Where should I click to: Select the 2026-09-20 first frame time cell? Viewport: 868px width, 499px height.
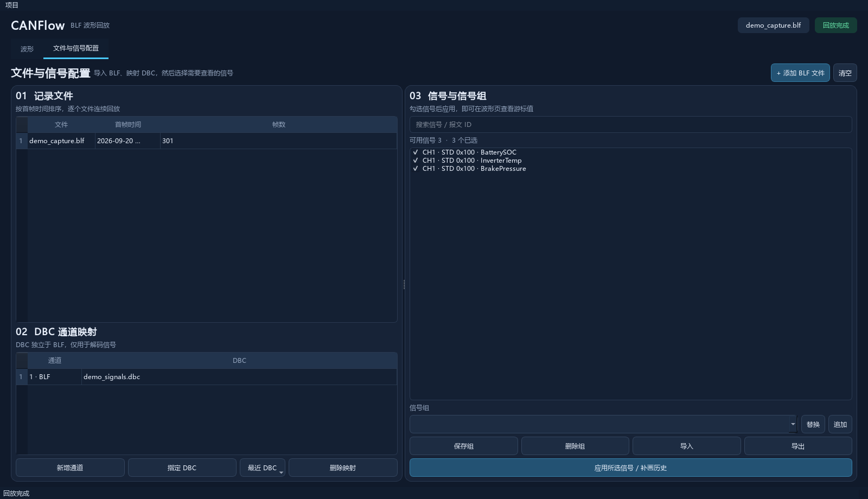click(x=127, y=141)
